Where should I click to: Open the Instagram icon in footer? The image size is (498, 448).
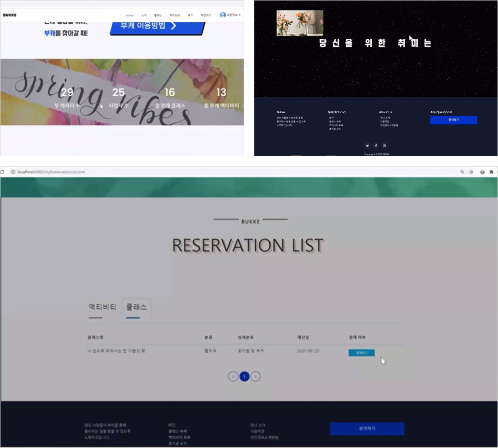[384, 146]
